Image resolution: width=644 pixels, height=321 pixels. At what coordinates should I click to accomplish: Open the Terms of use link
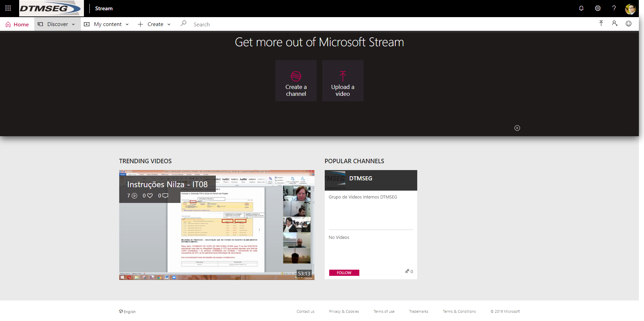pos(384,312)
